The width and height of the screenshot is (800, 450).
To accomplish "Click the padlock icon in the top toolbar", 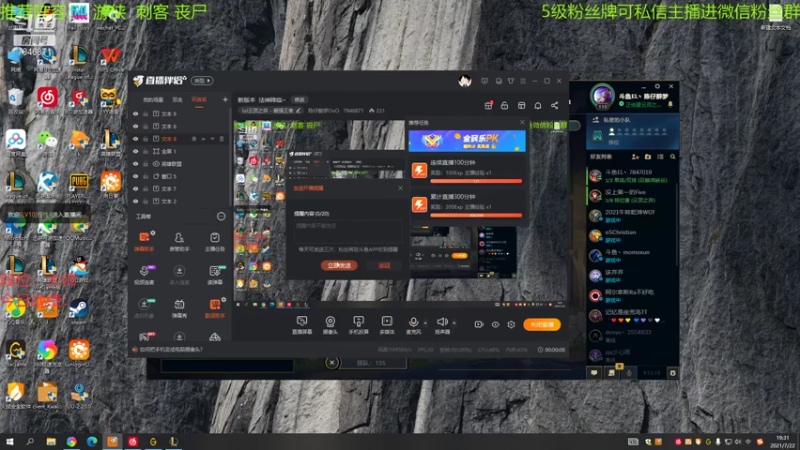I will pos(505,105).
